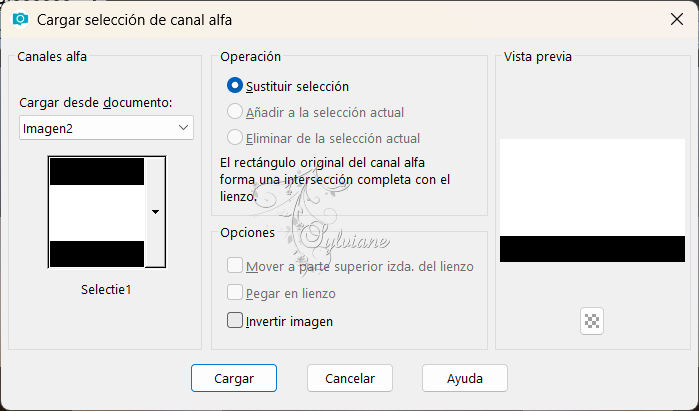Expand the Selectie1 alpha channel arrow

pos(155,212)
